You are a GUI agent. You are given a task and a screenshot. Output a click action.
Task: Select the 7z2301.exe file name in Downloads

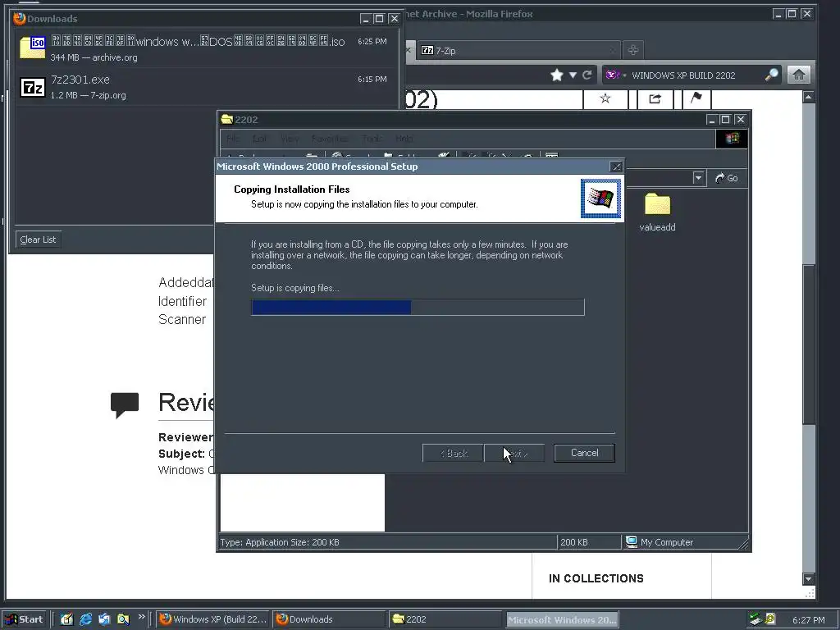tap(80, 80)
